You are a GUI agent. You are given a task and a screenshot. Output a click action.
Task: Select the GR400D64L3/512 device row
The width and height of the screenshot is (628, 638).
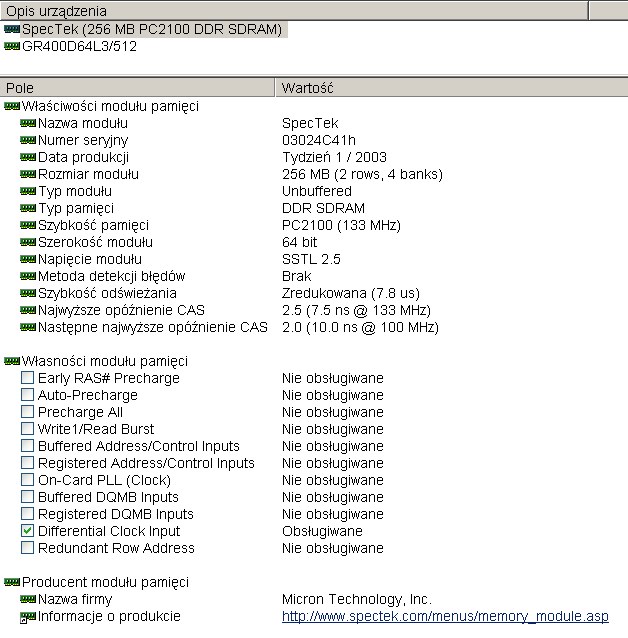(79, 46)
